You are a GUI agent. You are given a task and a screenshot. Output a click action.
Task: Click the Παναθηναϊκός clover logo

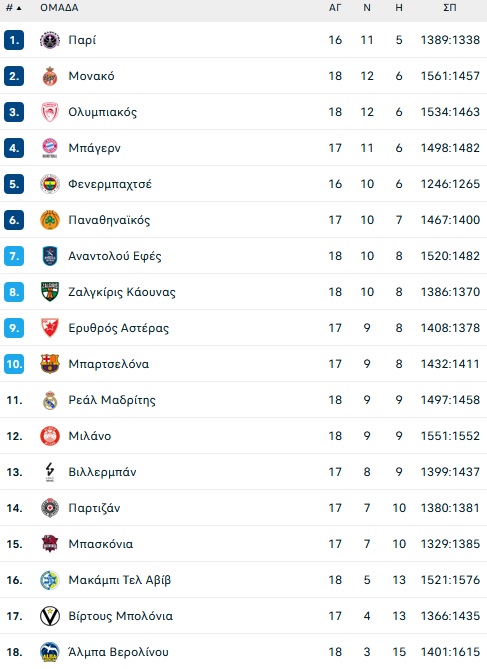50,220
